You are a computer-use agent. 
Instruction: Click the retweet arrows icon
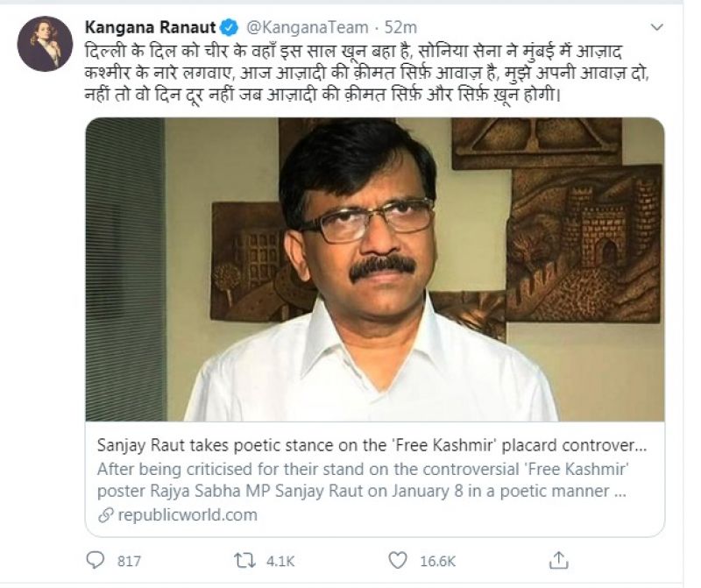pos(247,559)
